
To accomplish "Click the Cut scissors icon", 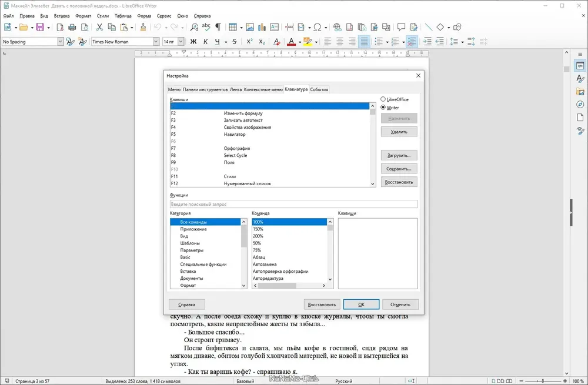I will tap(99, 27).
